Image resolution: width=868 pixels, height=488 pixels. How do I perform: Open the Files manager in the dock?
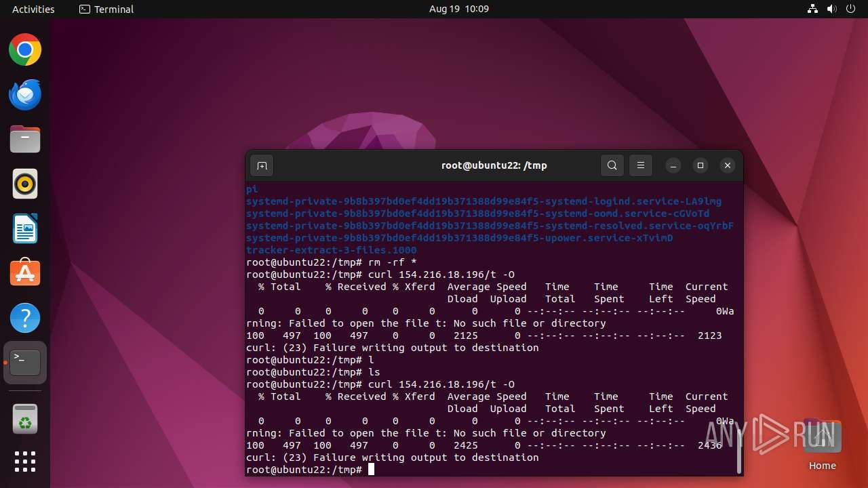tap(25, 140)
